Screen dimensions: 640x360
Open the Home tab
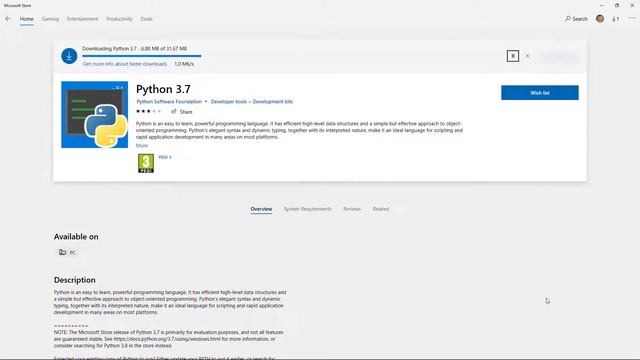[x=27, y=19]
